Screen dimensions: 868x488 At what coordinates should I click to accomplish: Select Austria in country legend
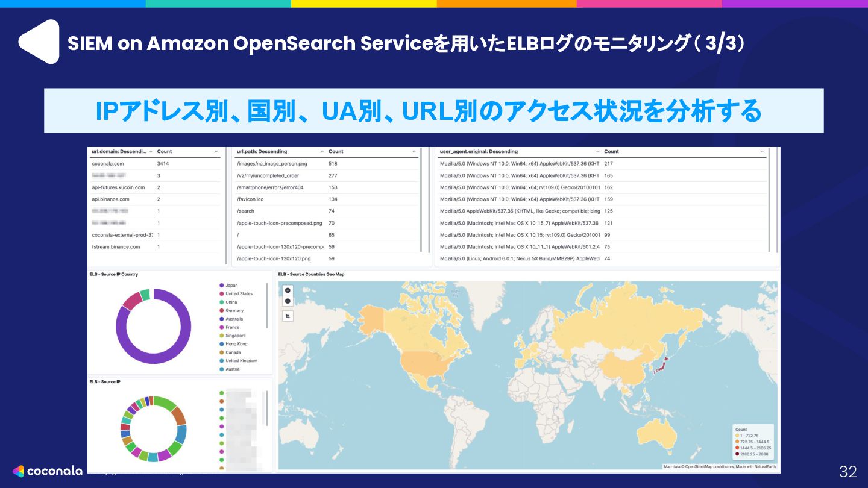233,369
